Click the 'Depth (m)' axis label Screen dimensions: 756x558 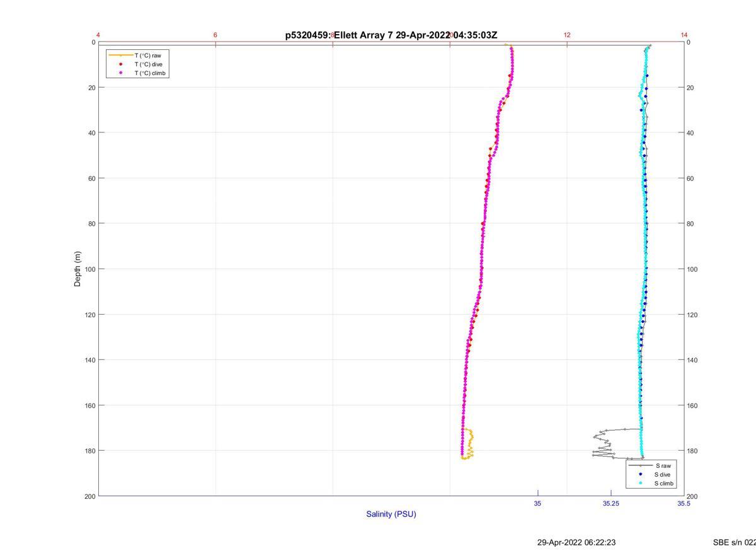77,269
